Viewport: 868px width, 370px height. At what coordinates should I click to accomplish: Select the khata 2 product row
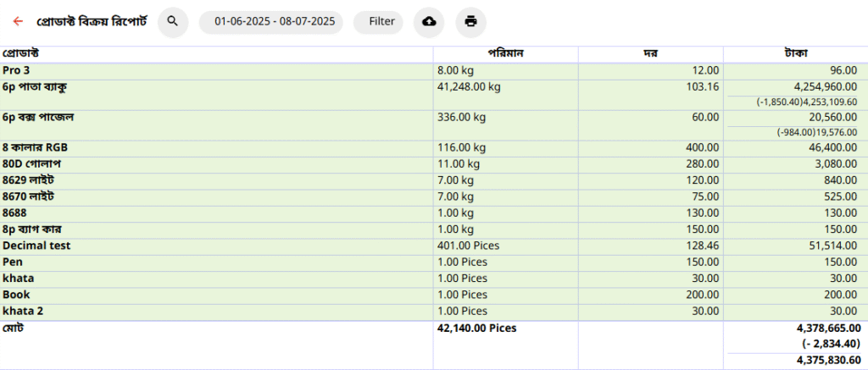tap(434, 311)
